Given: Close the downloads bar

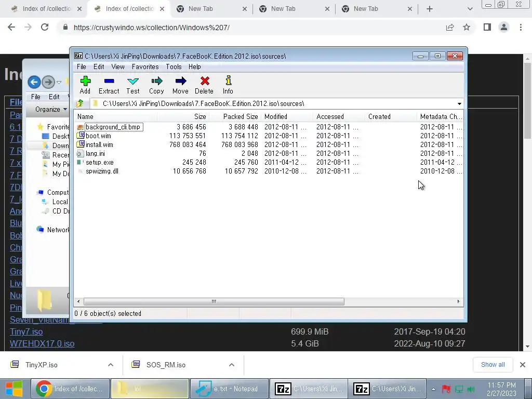Looking at the screenshot, I should (523, 365).
